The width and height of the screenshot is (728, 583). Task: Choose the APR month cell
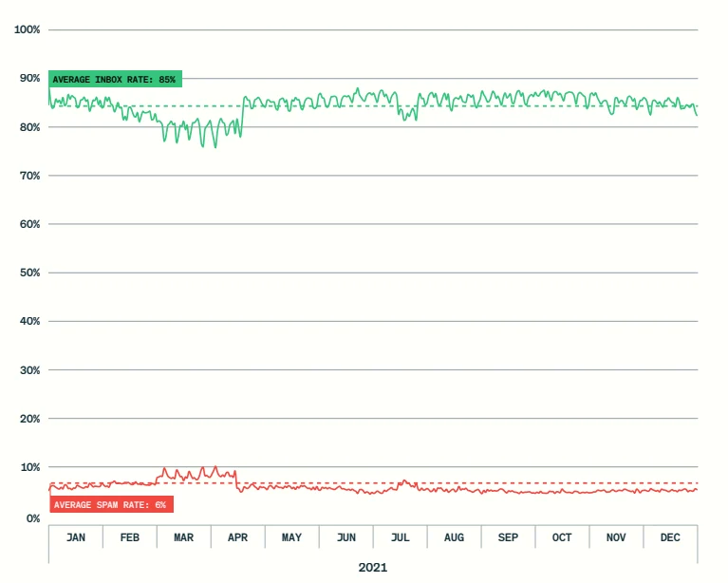coord(238,538)
